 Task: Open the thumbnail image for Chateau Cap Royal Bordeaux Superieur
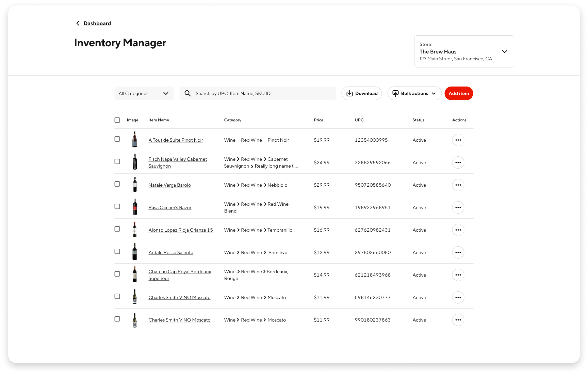(x=135, y=275)
